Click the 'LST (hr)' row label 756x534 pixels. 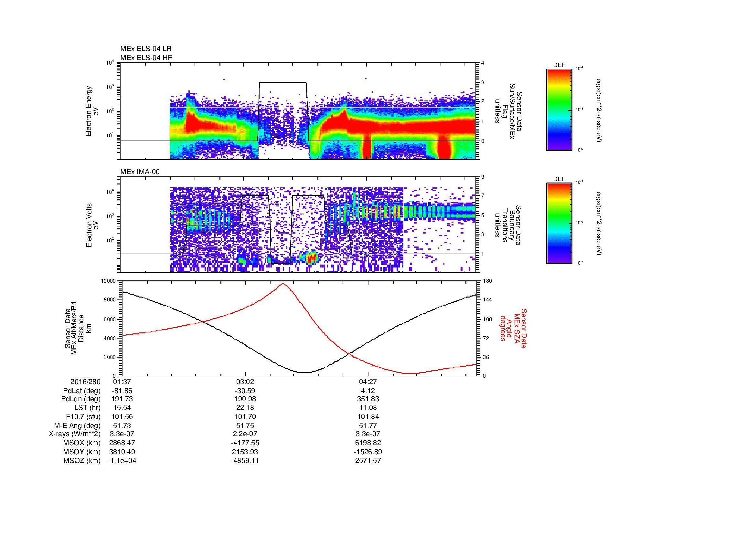coord(87,408)
